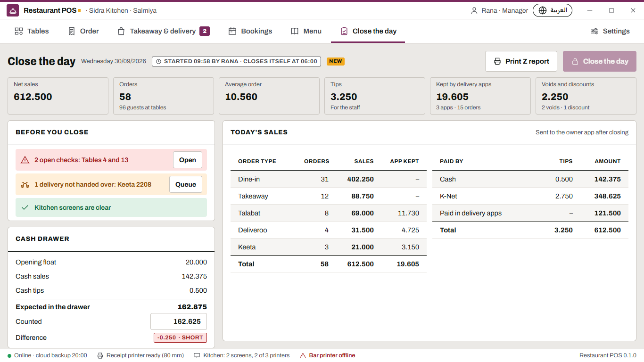Click the Expected in the drawer amount 162.875
Image resolution: width=644 pixels, height=362 pixels.
tap(192, 307)
